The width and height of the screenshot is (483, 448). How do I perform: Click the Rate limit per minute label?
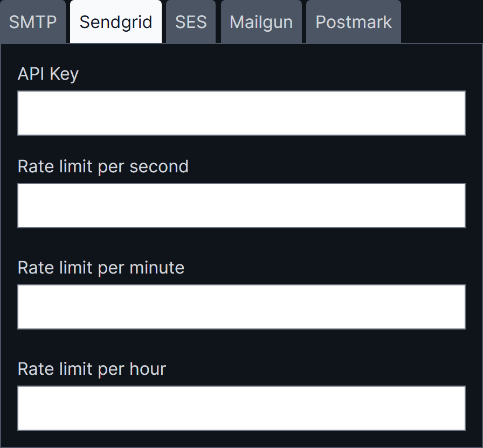point(101,268)
